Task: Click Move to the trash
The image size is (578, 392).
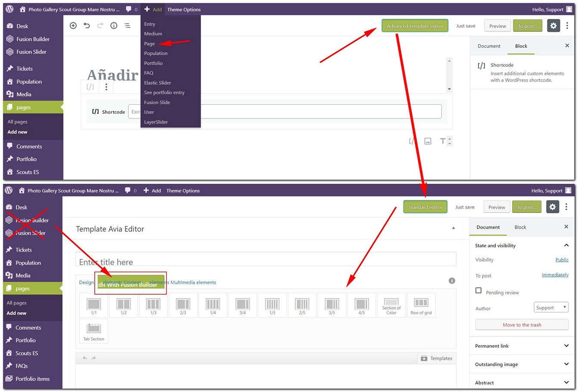Action: [522, 325]
